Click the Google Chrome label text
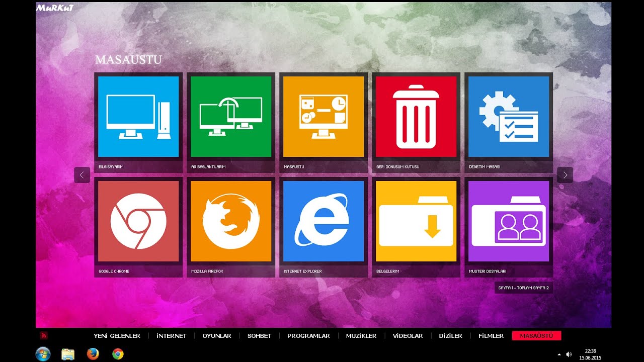 [114, 271]
